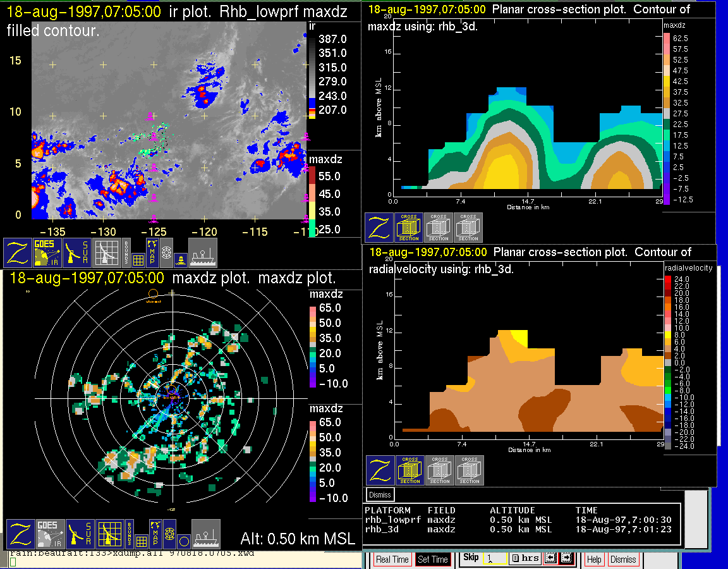Toggle the grid overlay in top panel
Screen dimensions: 728x569
click(x=138, y=258)
